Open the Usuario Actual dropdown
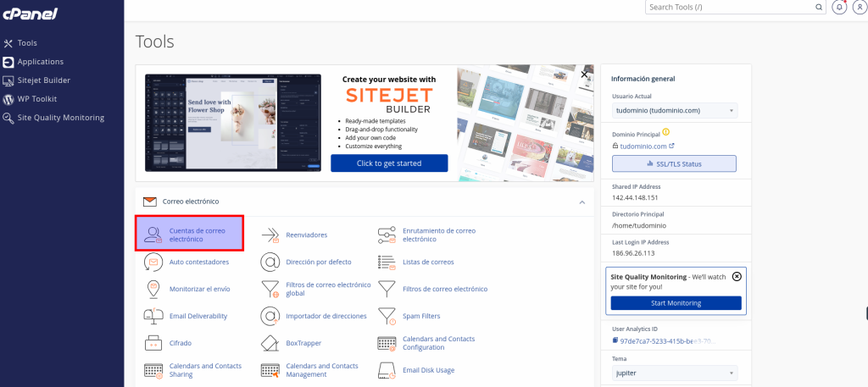Screen dimensions: 868x387 tap(674, 110)
